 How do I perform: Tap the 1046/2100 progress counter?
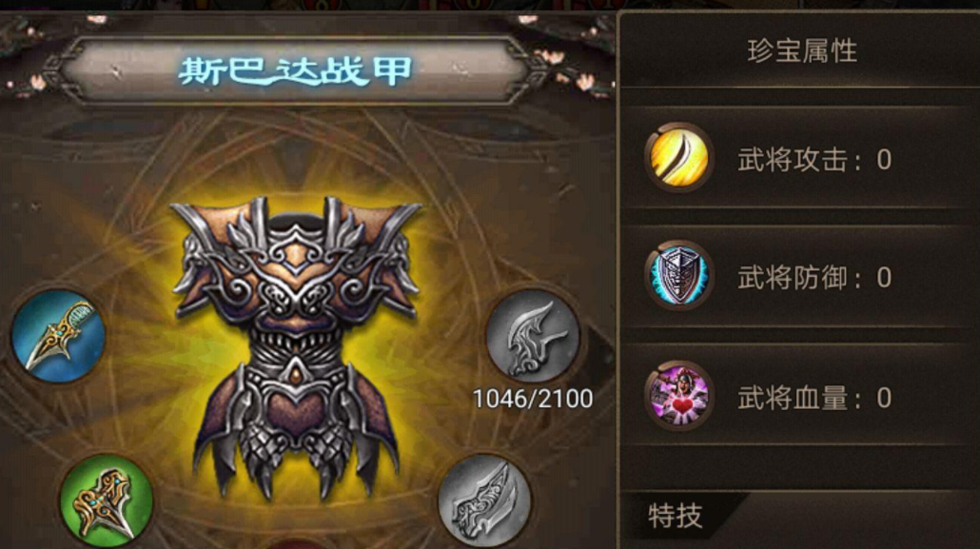coord(533,399)
